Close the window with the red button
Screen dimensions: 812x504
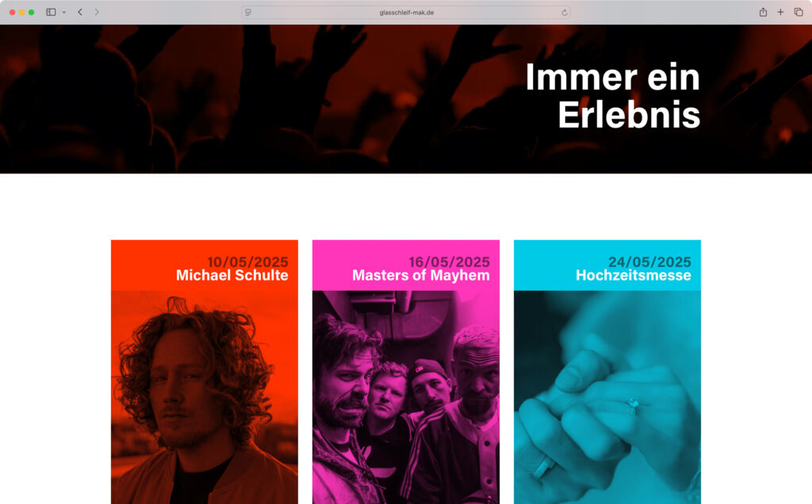pyautogui.click(x=13, y=12)
